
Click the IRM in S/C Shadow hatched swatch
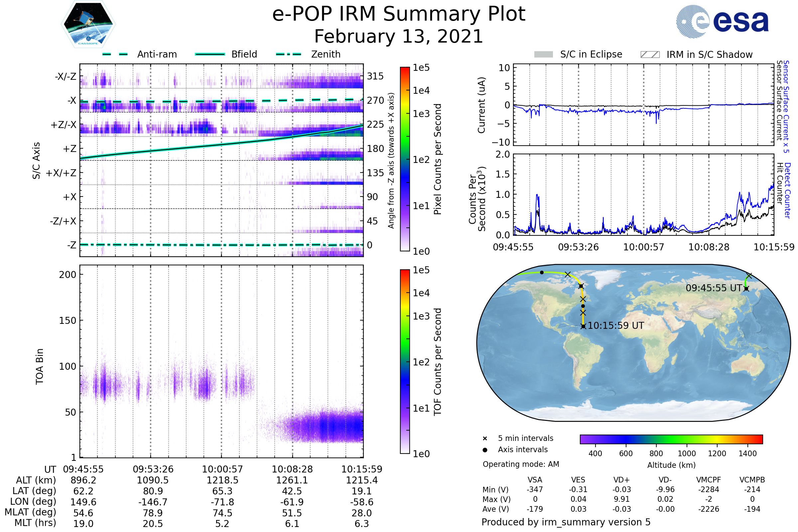(x=650, y=55)
